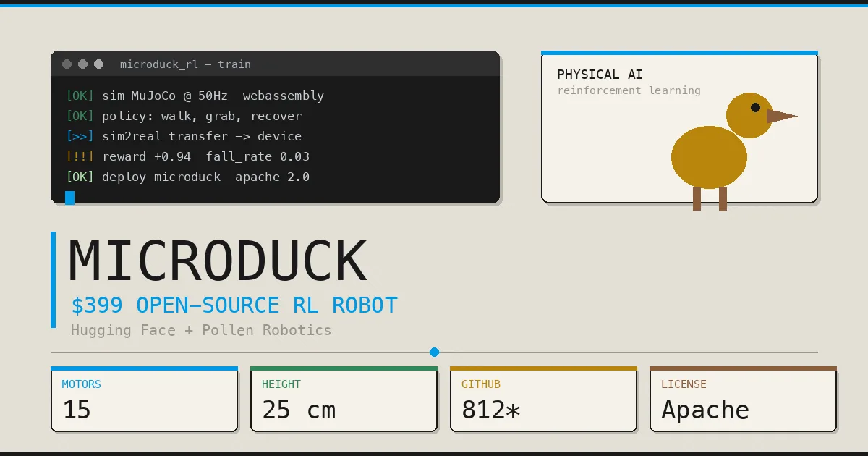Click the duck's round body
Screen dimensions: 868x456
click(x=709, y=157)
